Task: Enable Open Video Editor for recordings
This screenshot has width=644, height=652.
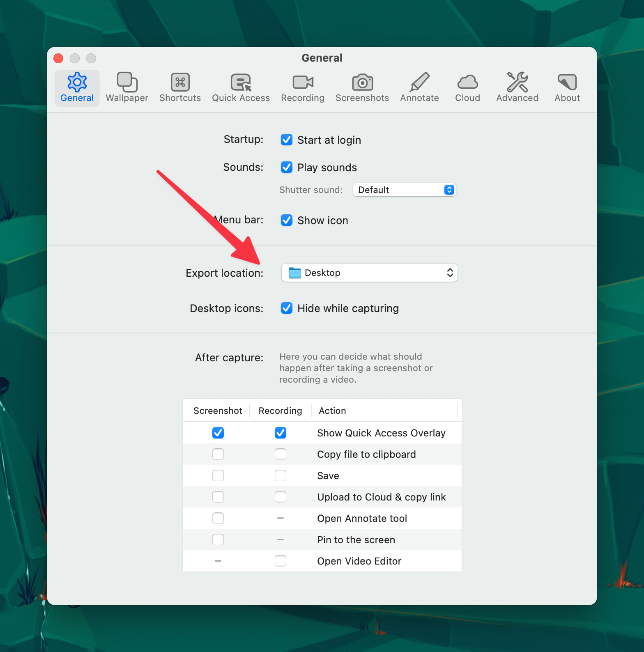Action: 281,561
